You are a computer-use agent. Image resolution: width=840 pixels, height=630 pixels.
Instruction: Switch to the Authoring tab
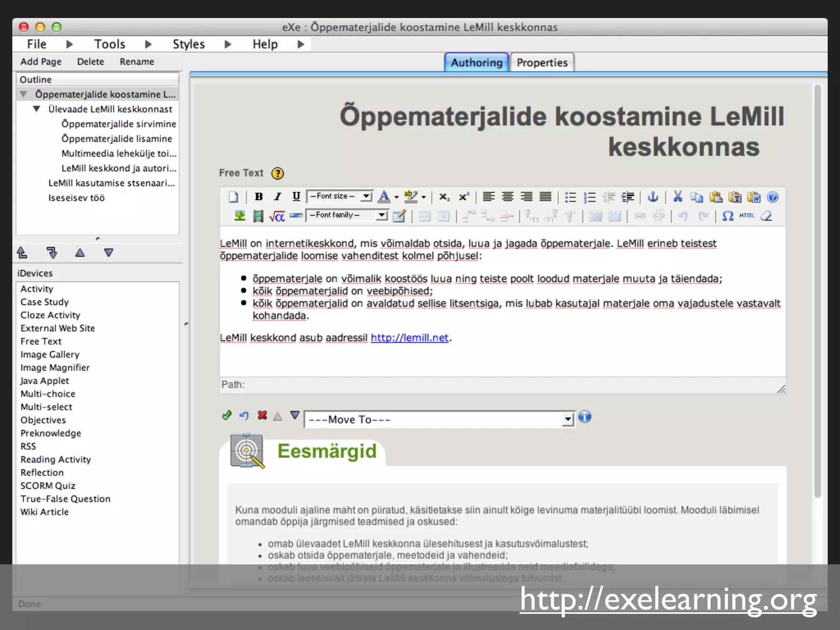477,62
